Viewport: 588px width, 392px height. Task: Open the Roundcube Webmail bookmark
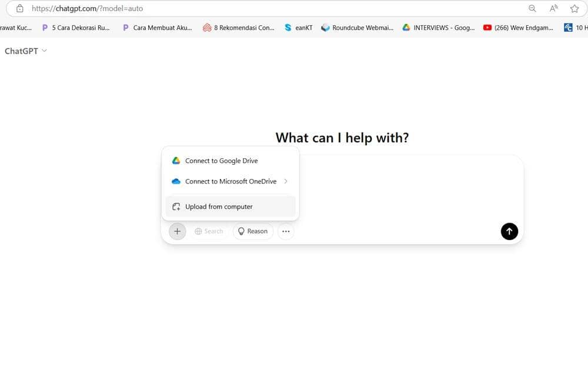click(x=357, y=28)
